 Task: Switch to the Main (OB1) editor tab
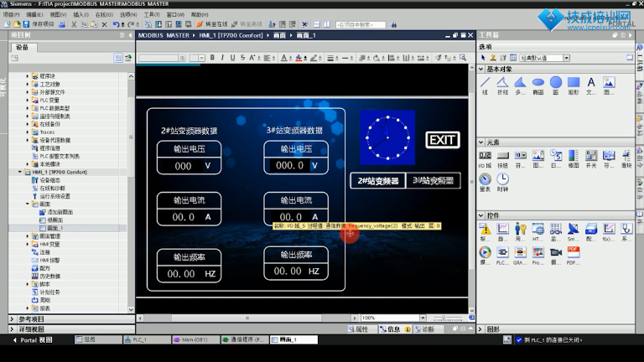195,340
